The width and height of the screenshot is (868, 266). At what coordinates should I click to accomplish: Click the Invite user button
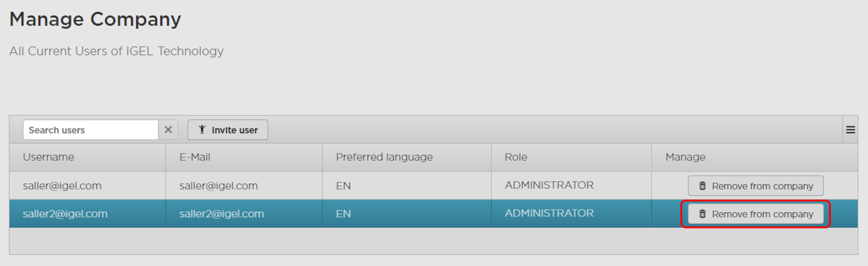coord(228,130)
